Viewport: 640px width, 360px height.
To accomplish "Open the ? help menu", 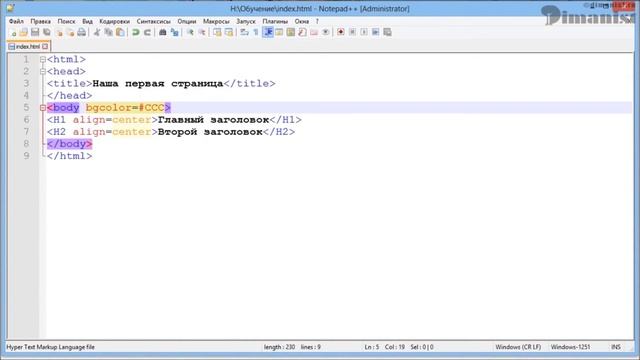I will 317,21.
